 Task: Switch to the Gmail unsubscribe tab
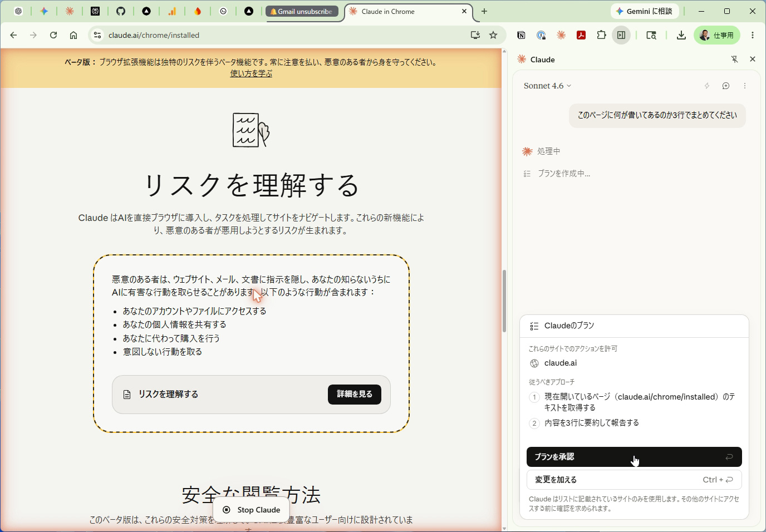click(302, 11)
